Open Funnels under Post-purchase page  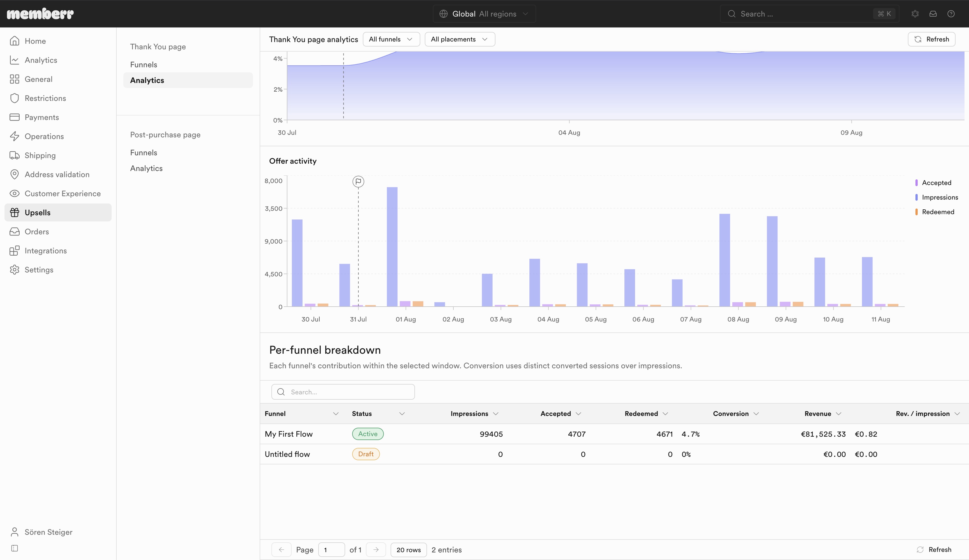tap(144, 152)
